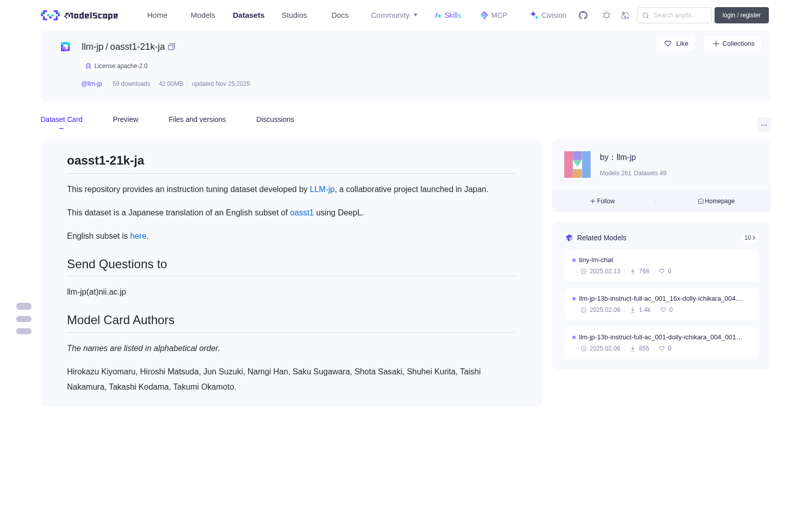The width and height of the screenshot is (812, 508).
Task: Click 'Models 261' under llm-jp
Action: coord(616,173)
